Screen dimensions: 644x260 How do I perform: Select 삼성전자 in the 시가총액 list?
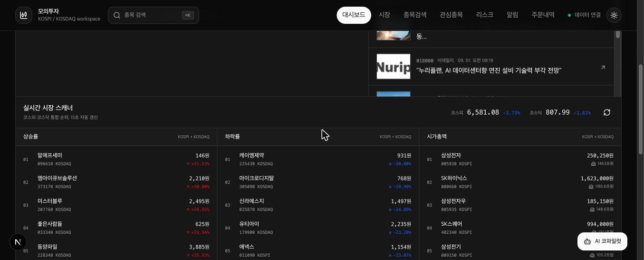tap(520, 159)
